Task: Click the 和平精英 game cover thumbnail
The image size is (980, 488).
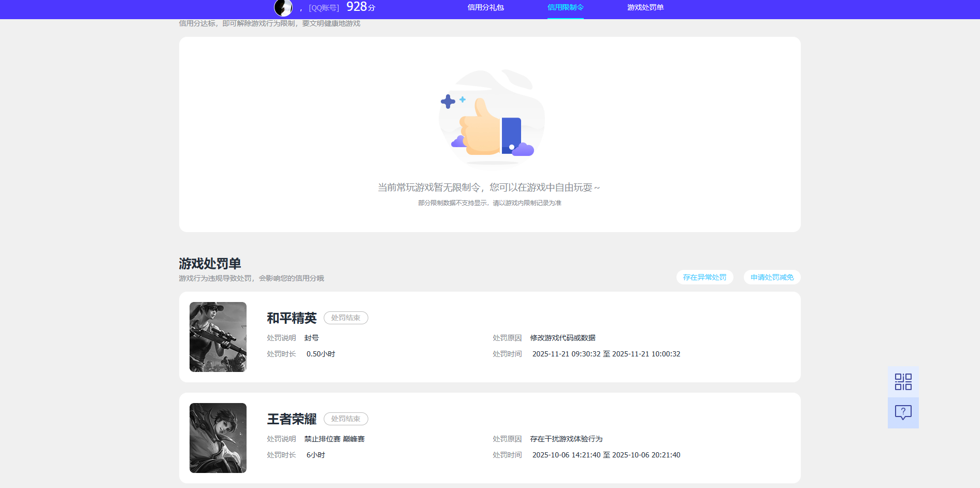Action: click(x=218, y=337)
